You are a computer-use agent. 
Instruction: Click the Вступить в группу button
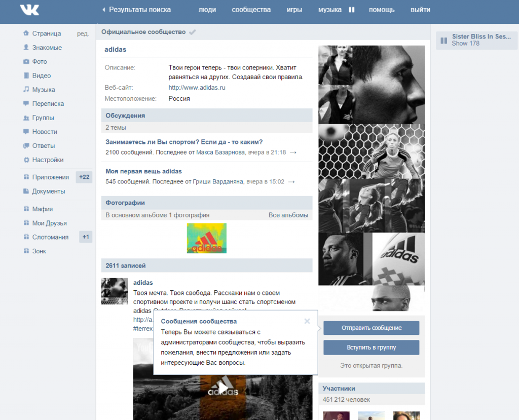(371, 348)
